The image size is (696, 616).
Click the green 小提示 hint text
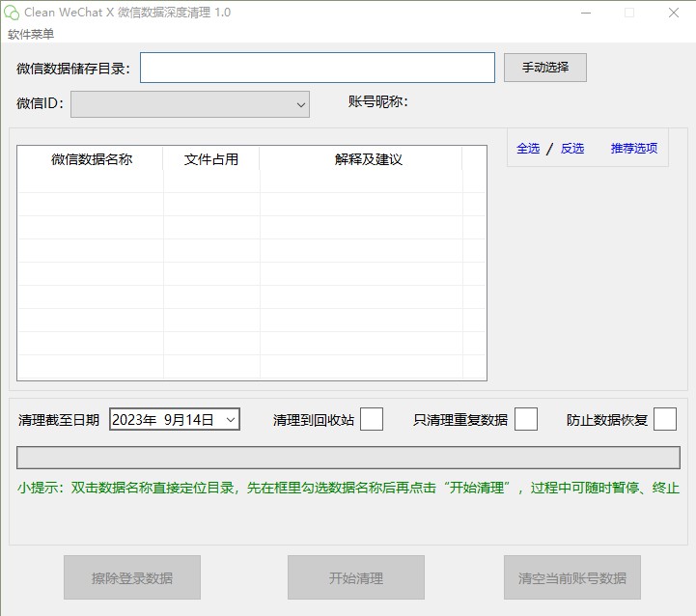coord(348,488)
